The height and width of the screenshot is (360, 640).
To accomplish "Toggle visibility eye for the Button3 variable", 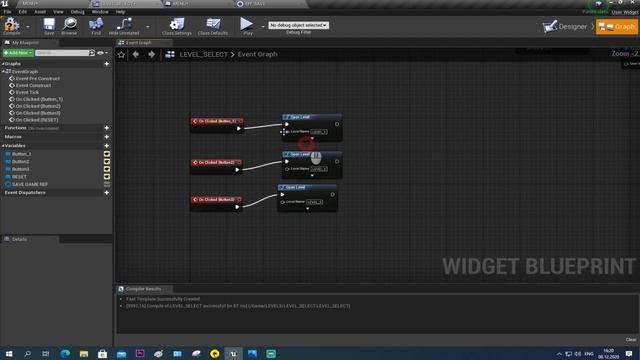I will [107, 169].
